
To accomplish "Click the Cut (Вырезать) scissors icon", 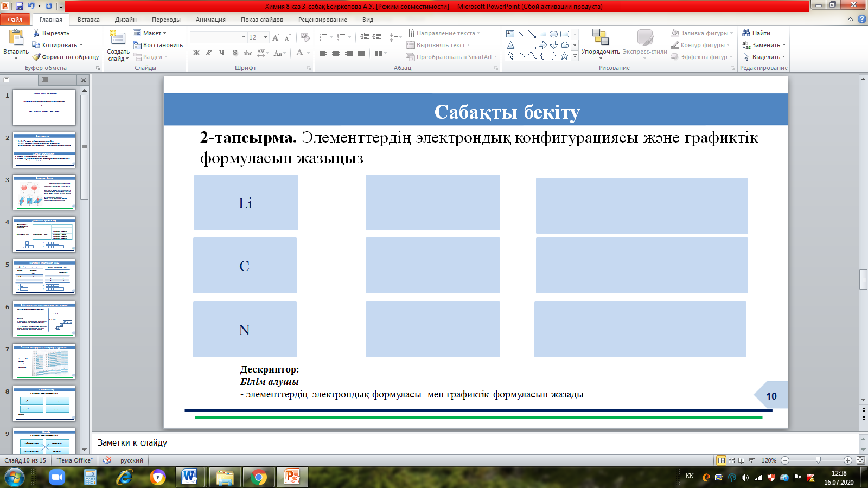I will (x=36, y=33).
